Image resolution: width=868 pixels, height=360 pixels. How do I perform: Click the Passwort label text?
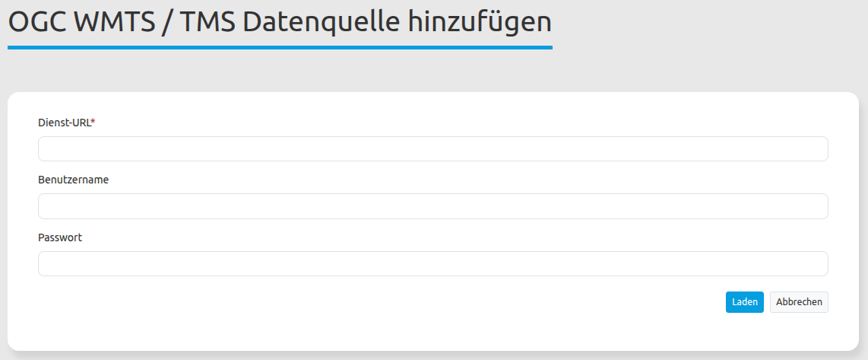coord(60,237)
